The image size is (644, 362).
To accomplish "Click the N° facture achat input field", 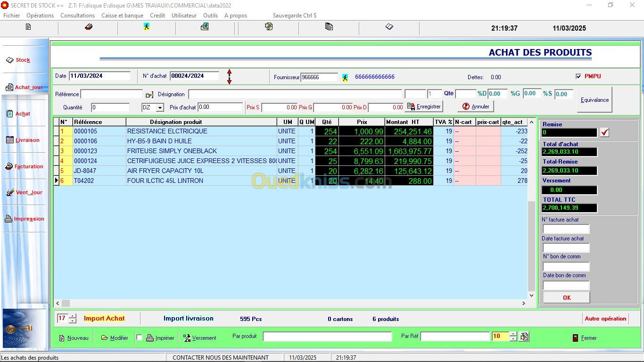I will coord(566,229).
